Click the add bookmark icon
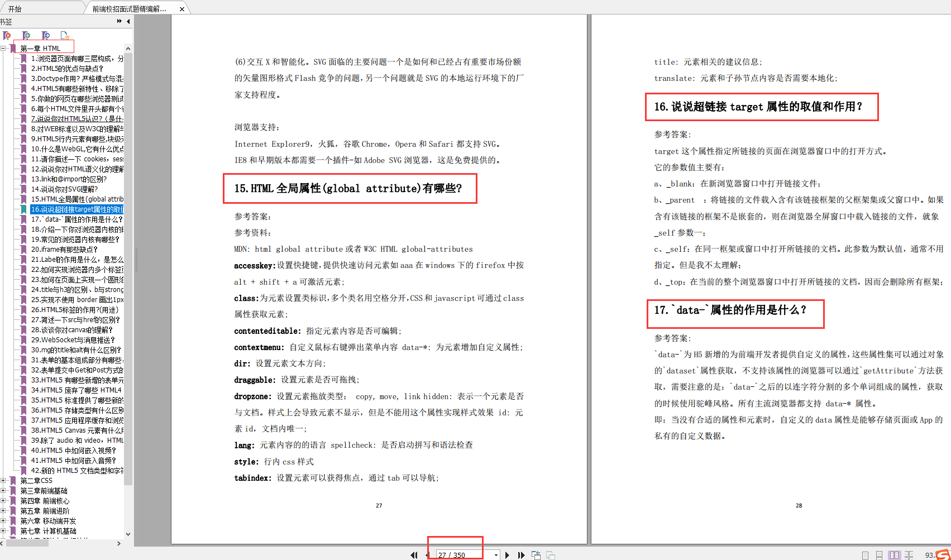 click(x=26, y=35)
